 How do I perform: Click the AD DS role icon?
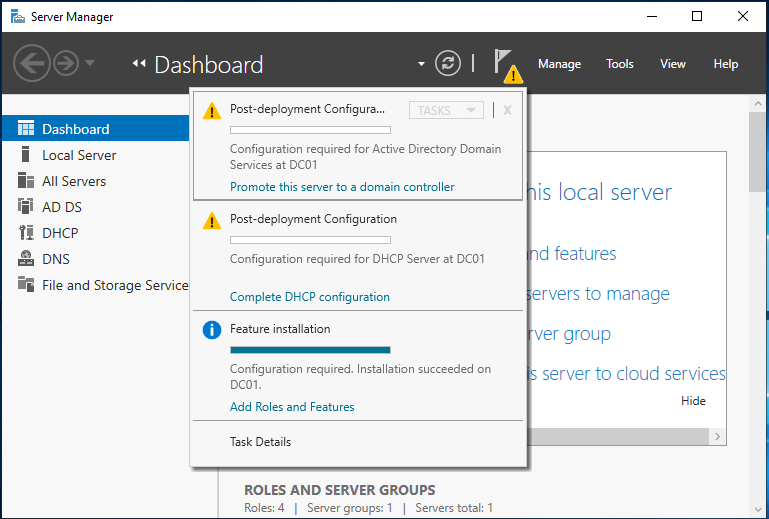tap(26, 206)
